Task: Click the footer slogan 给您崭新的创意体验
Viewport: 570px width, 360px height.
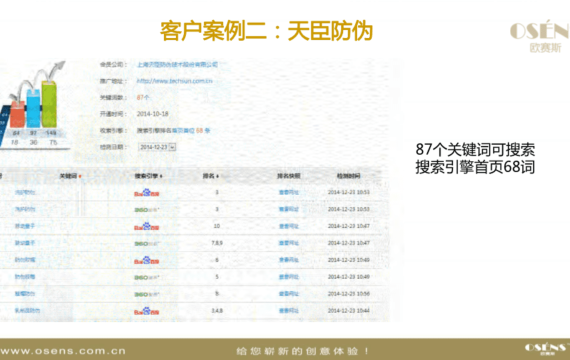Action: pyautogui.click(x=302, y=351)
